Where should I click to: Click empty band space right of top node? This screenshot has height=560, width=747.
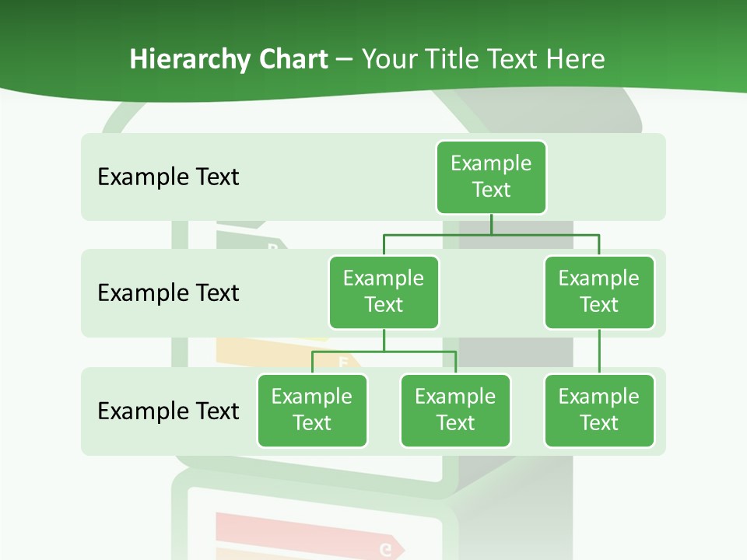(x=607, y=177)
